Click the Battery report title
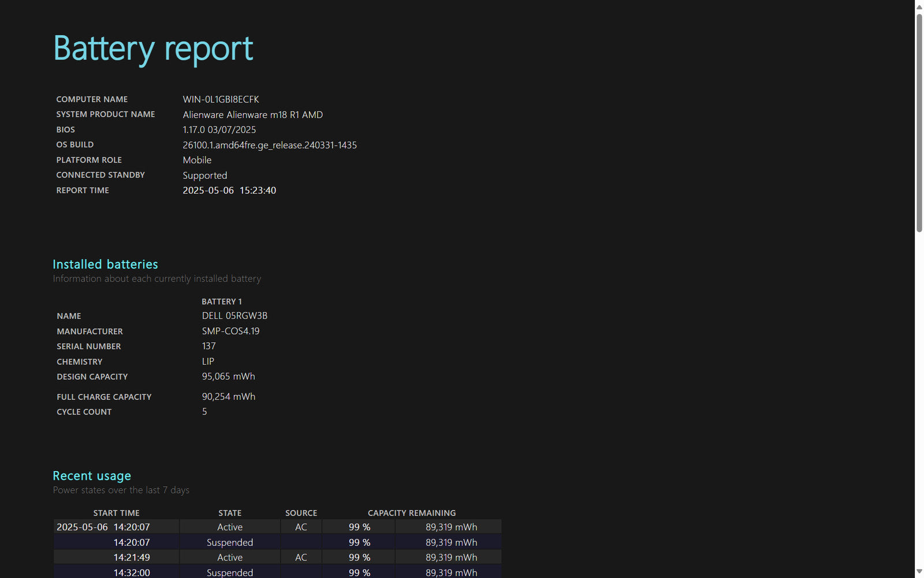 click(x=153, y=49)
